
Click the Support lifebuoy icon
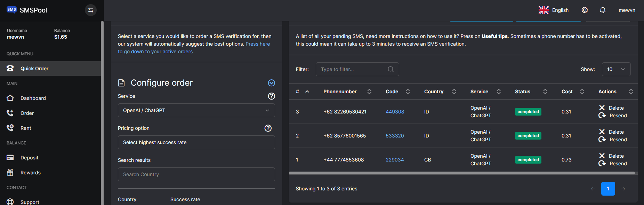pos(10,202)
